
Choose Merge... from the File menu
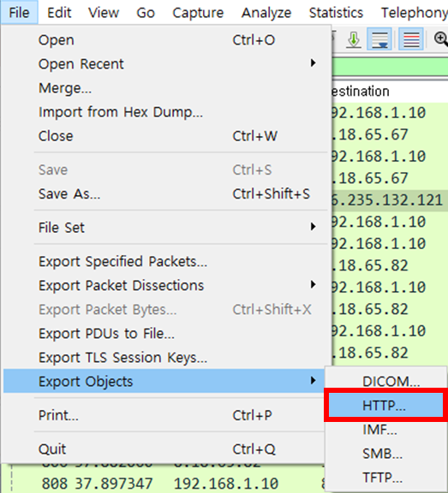coord(165,87)
